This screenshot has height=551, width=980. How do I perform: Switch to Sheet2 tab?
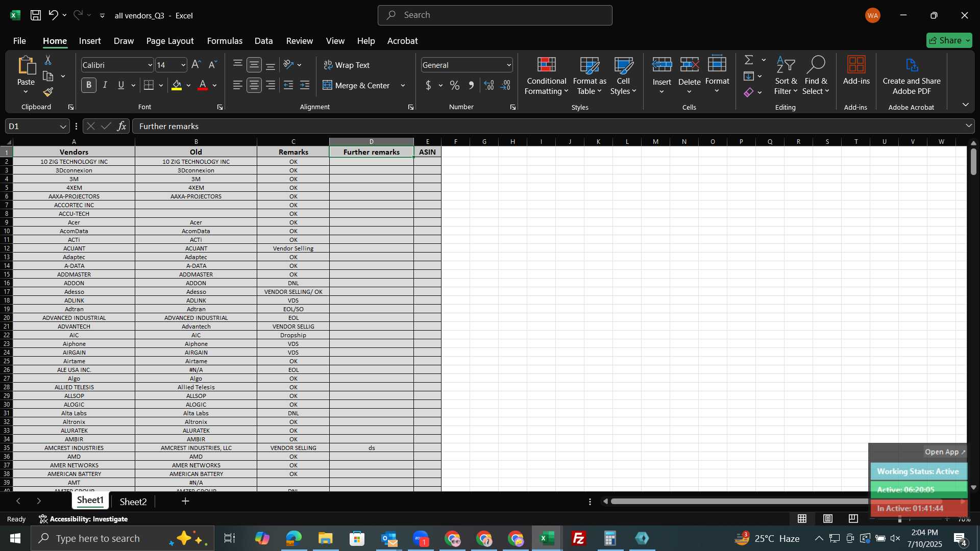[133, 502]
